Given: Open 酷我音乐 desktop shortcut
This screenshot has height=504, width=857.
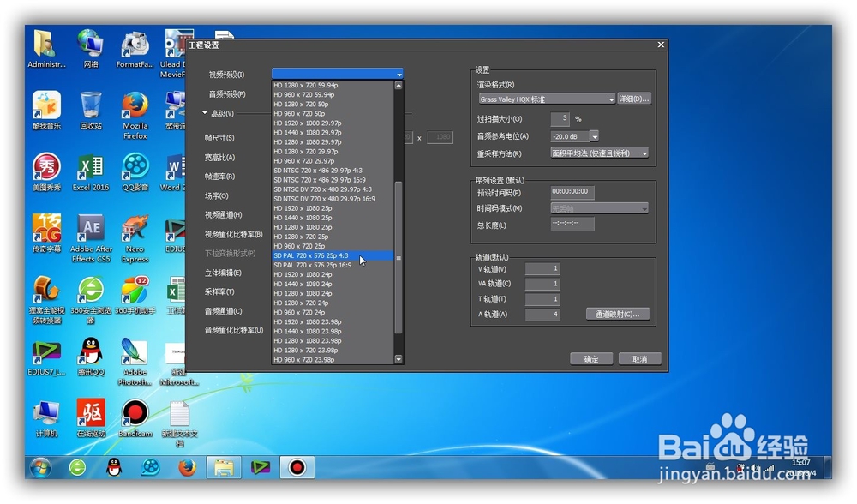Looking at the screenshot, I should point(46,110).
